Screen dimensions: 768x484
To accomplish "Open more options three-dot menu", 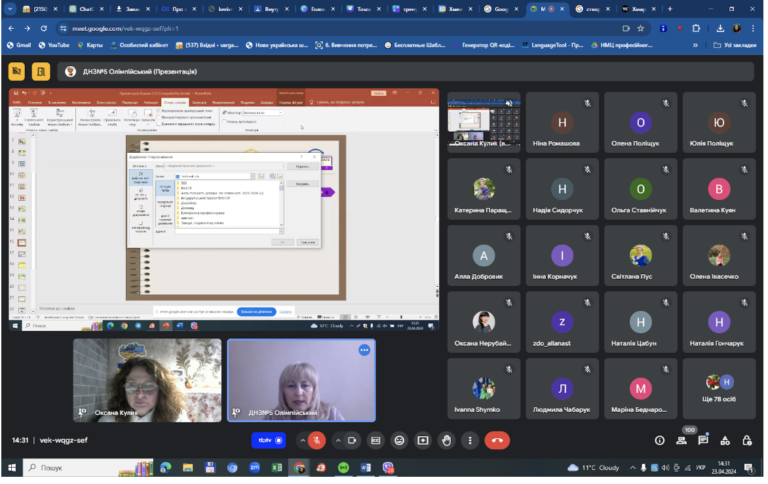I will click(x=470, y=441).
